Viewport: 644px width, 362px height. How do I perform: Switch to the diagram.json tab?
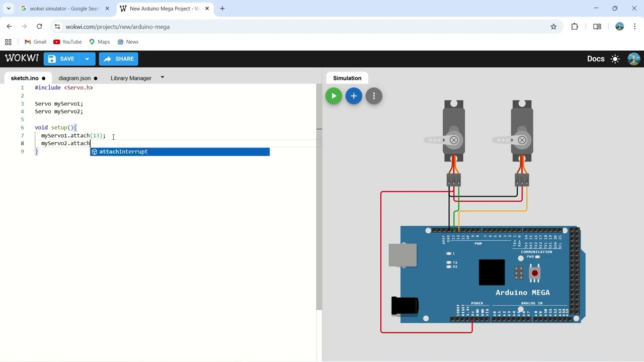78,78
